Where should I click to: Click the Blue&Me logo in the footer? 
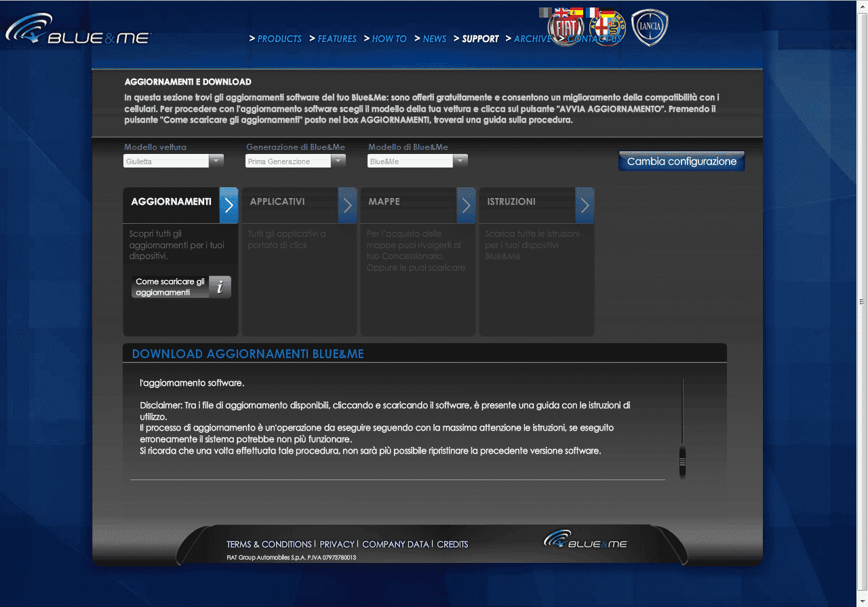[x=585, y=541]
